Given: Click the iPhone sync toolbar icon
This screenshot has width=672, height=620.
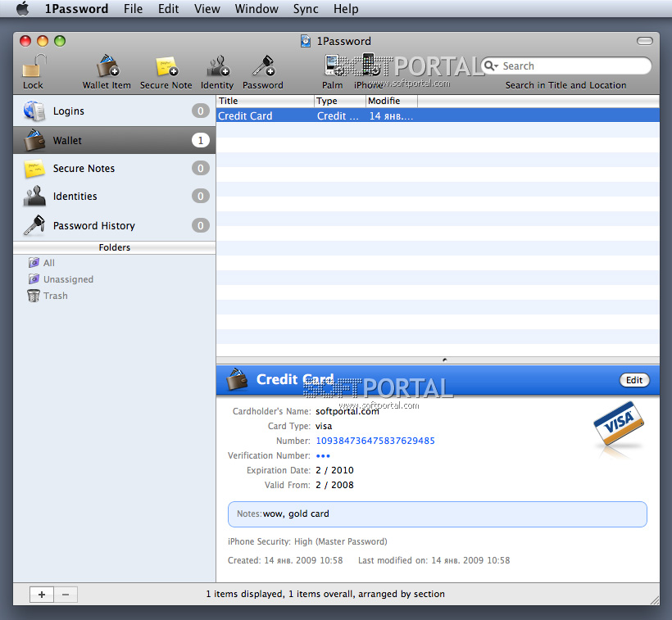Looking at the screenshot, I should [369, 64].
